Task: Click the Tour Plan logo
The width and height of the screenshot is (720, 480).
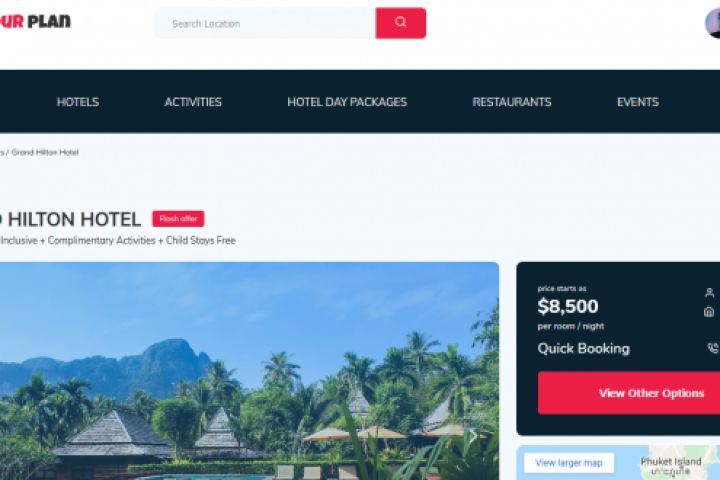Action: point(35,22)
